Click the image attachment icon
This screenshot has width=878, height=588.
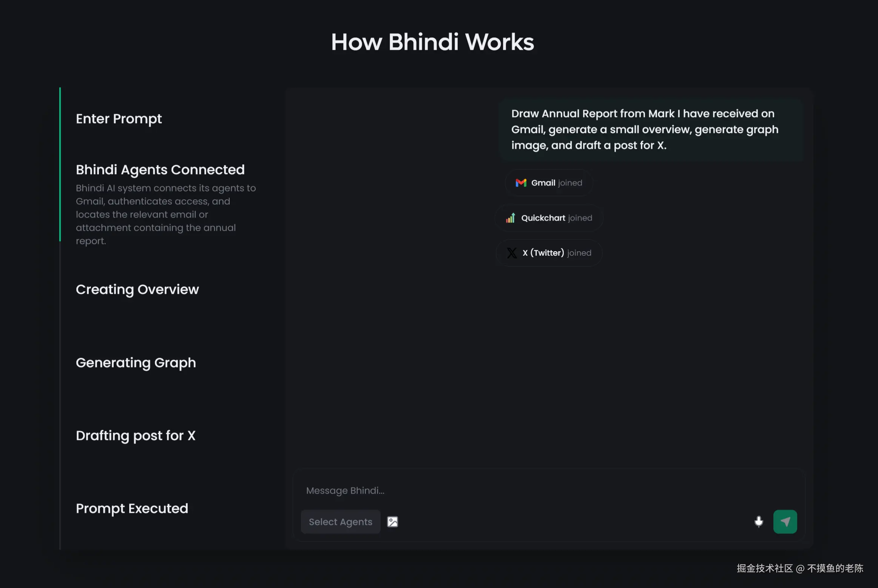(392, 522)
